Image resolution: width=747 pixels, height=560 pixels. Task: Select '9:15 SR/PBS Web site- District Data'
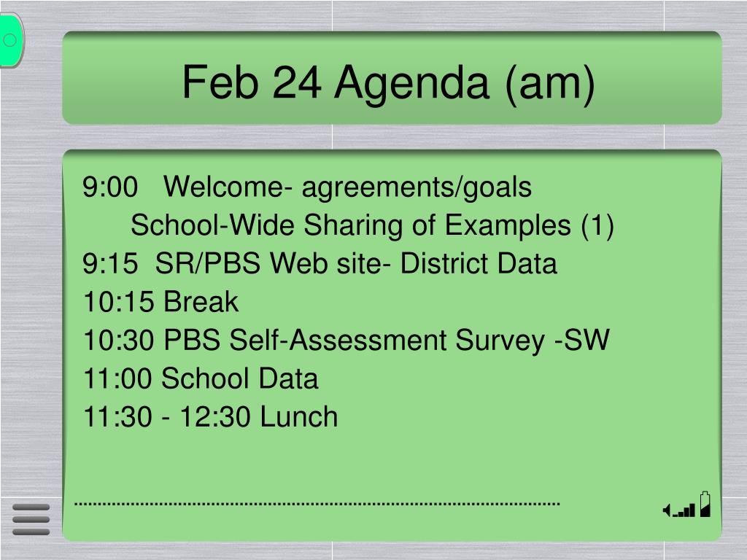(320, 263)
